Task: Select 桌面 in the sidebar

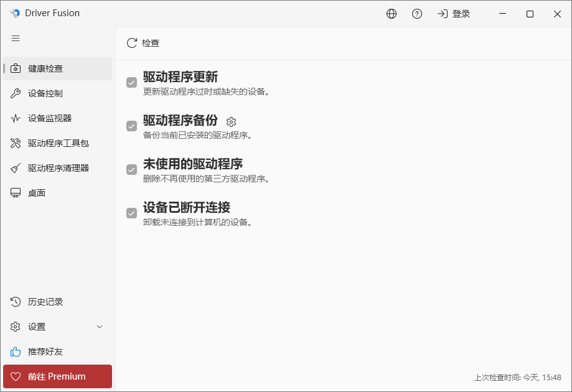Action: [58, 193]
